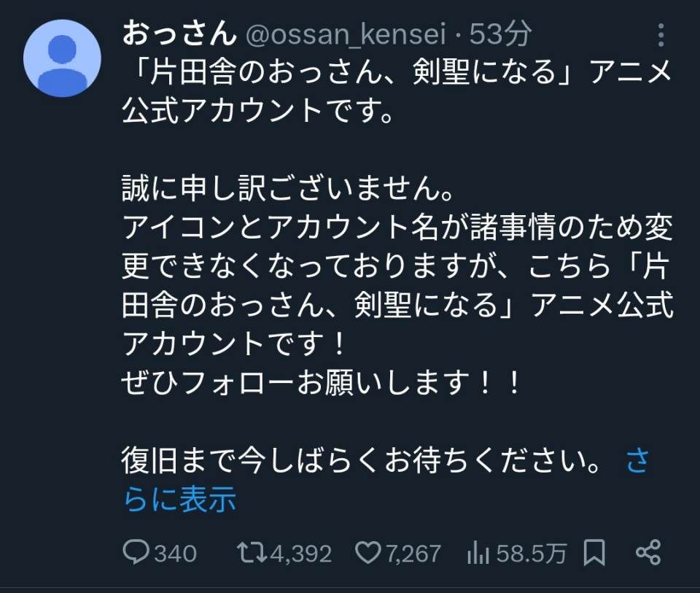Click the おっさん display name

(x=179, y=33)
